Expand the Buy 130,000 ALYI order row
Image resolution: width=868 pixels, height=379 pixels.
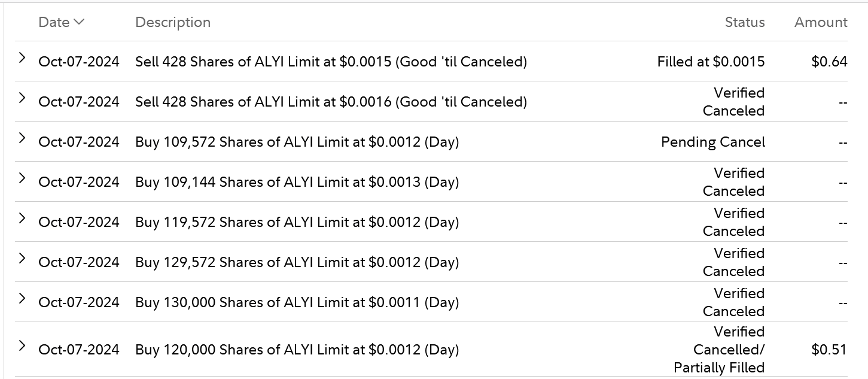pyautogui.click(x=22, y=299)
